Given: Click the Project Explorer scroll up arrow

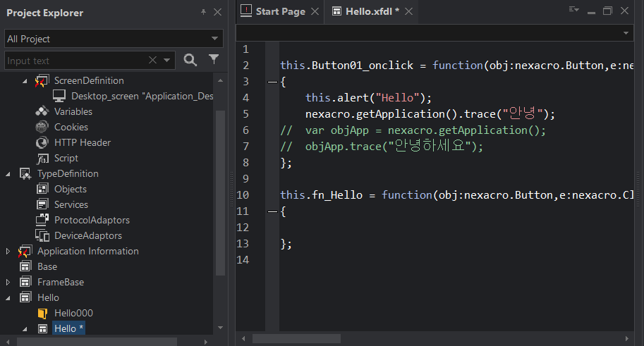Looking at the screenshot, I should pos(221,81).
